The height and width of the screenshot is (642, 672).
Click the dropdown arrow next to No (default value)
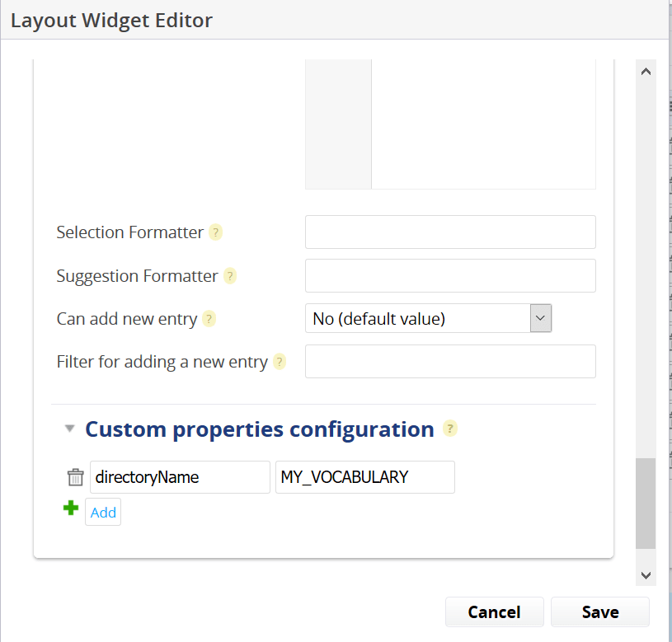click(x=540, y=318)
